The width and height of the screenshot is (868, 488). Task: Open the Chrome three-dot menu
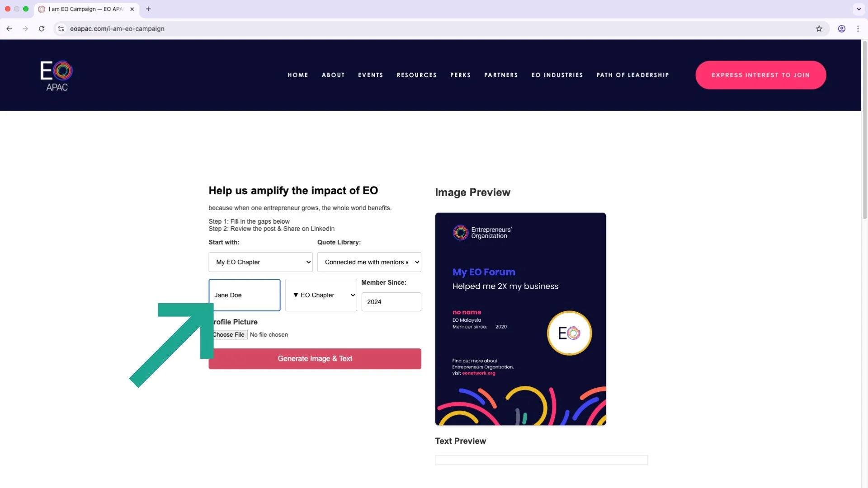[858, 28]
